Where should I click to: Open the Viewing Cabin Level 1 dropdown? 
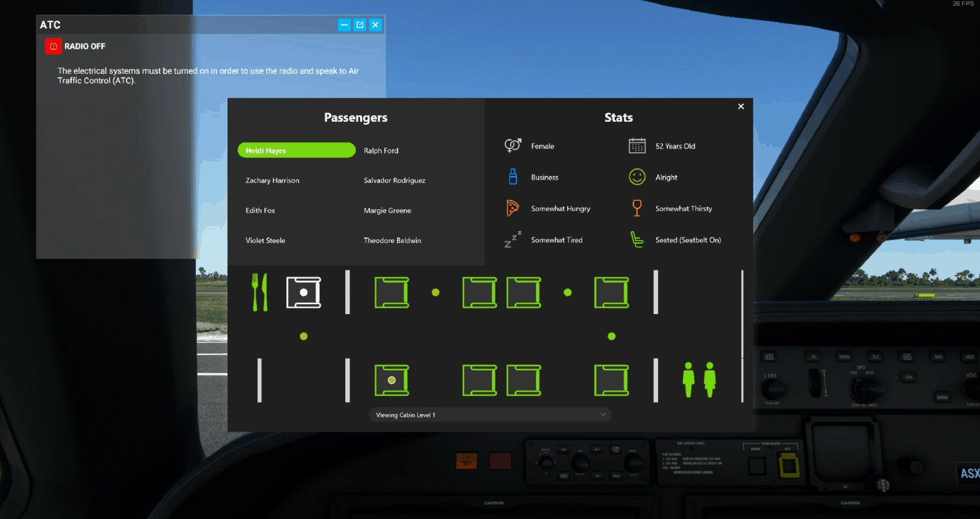(x=490, y=415)
